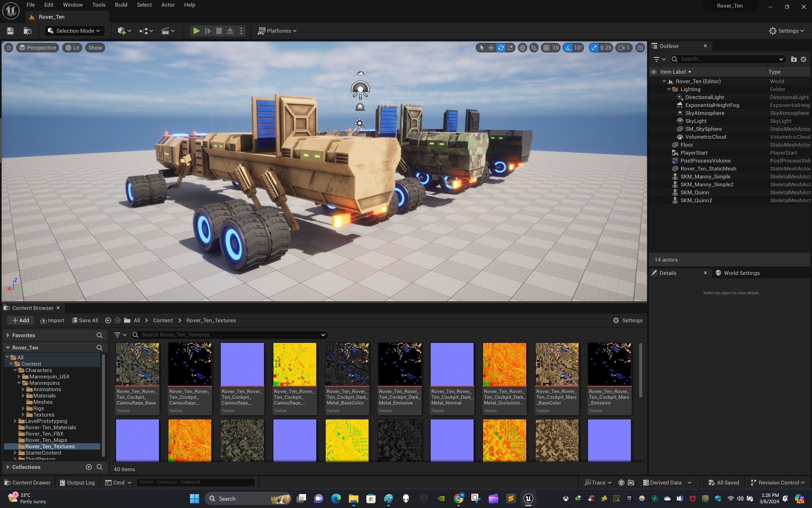The image size is (812, 508).
Task: Open the Platforms dropdown menu
Action: [277, 31]
